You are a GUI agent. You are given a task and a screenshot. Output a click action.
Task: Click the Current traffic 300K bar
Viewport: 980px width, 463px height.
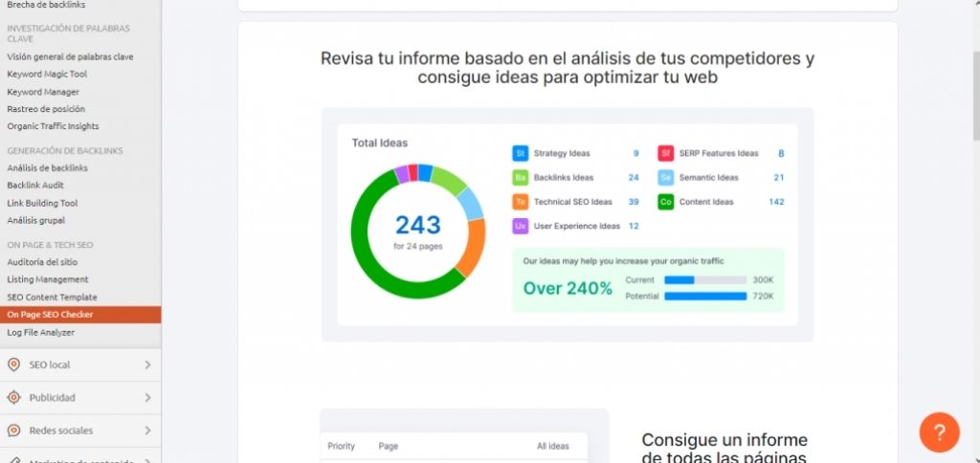click(705, 280)
